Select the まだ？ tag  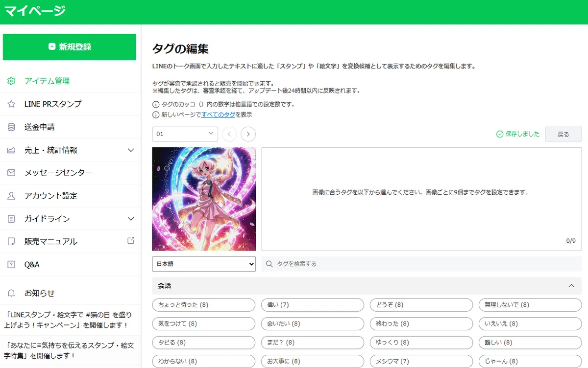tap(313, 343)
